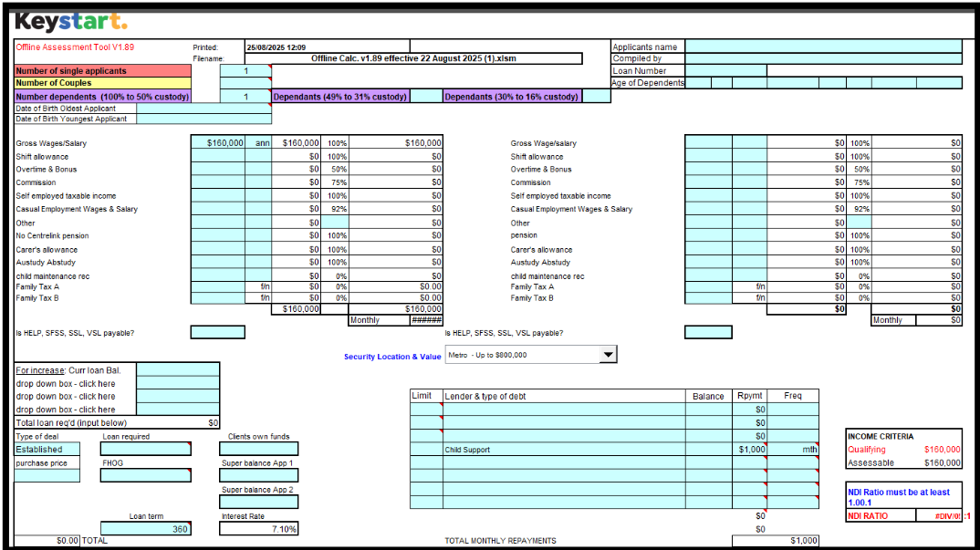
Task: Open the Security Location & Value dropdown arrow
Action: pyautogui.click(x=608, y=355)
